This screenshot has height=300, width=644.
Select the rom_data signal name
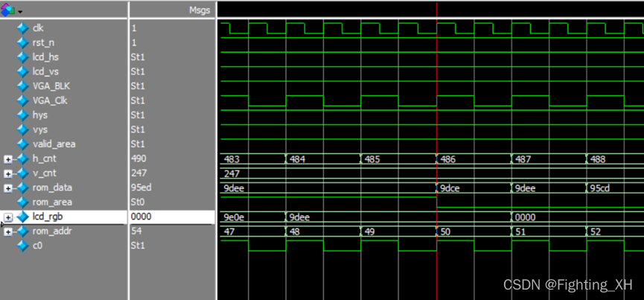[x=52, y=188]
